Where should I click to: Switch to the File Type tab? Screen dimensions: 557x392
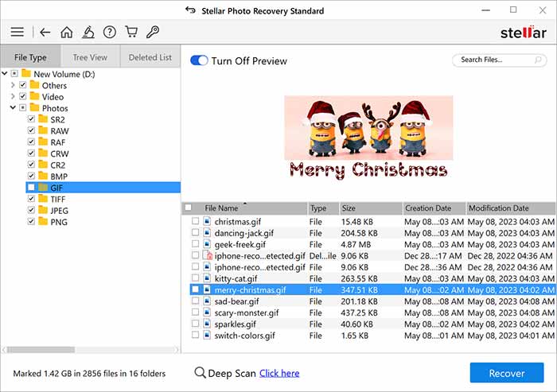(30, 56)
